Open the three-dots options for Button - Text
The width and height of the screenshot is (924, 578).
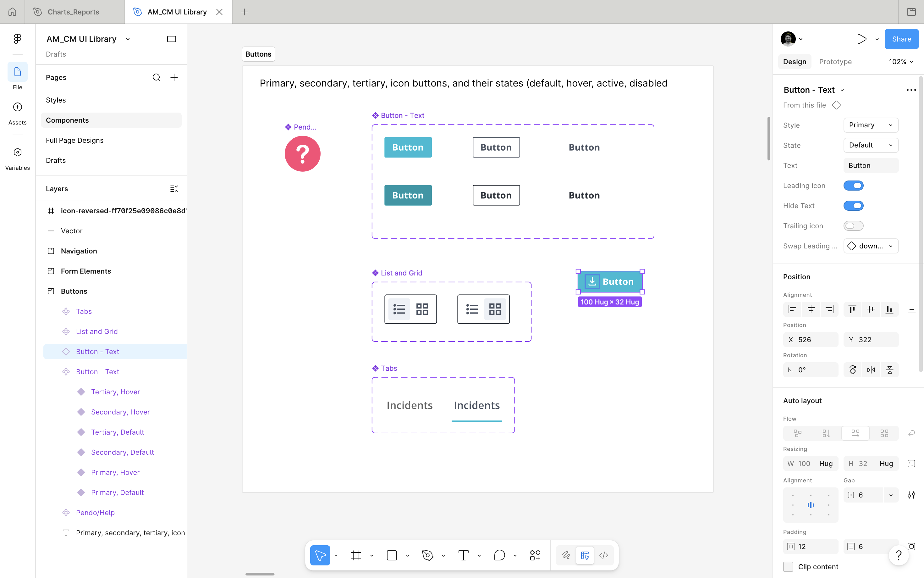pyautogui.click(x=911, y=90)
